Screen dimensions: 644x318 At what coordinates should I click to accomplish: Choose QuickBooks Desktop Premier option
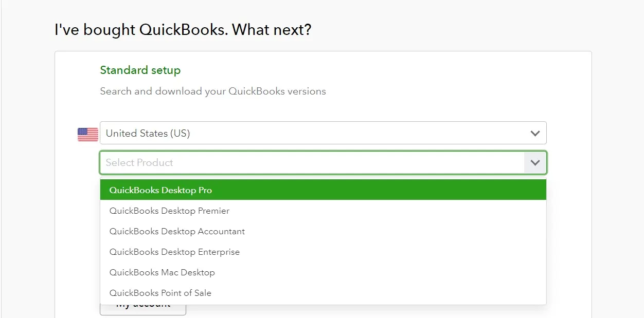pos(323,211)
